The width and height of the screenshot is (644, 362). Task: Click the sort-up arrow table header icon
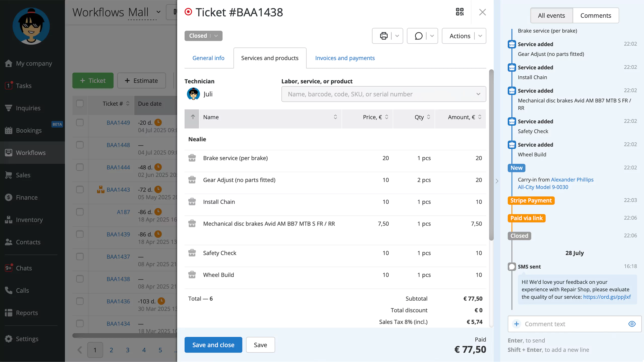coord(193,117)
